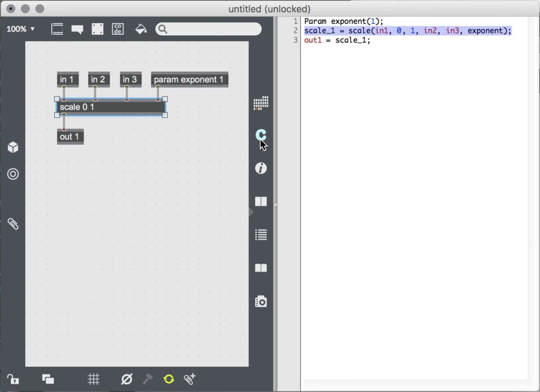Open the cube objects browser in left sidebar
Image resolution: width=540 pixels, height=392 pixels.
tap(13, 148)
